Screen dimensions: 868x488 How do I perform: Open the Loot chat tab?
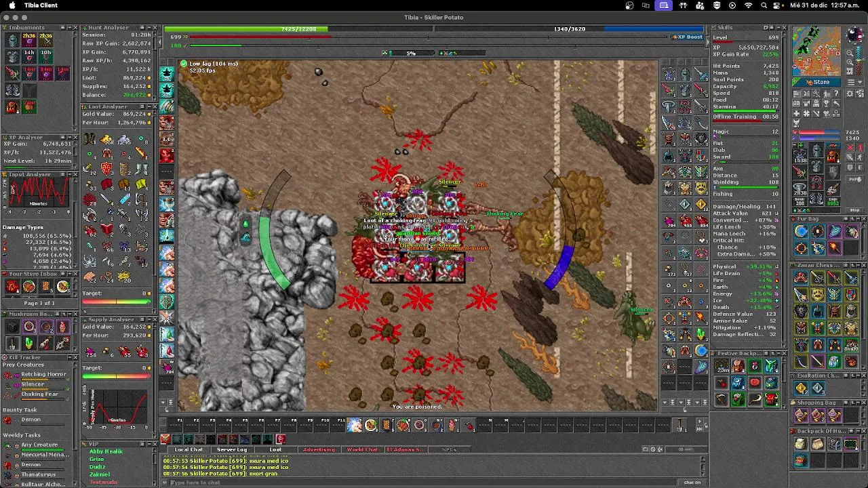point(275,449)
